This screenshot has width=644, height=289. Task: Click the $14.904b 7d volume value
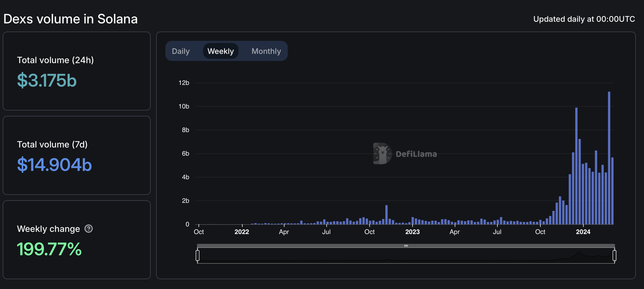click(x=54, y=165)
